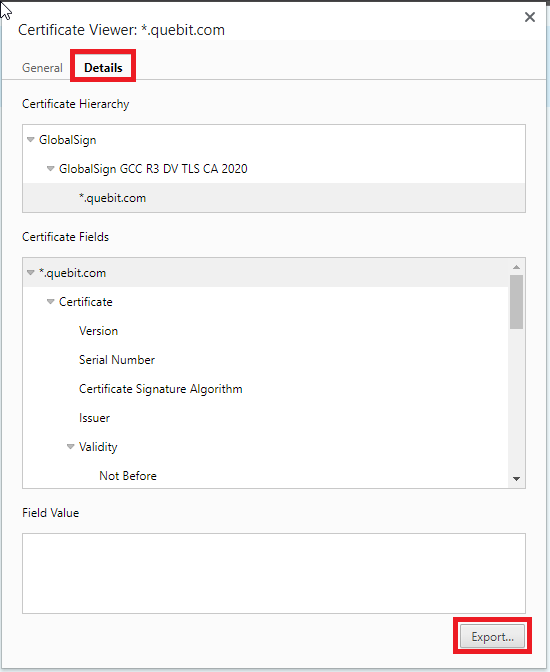Screen dimensions: 550x672
Task: Click the Export... button
Action: tap(492, 636)
